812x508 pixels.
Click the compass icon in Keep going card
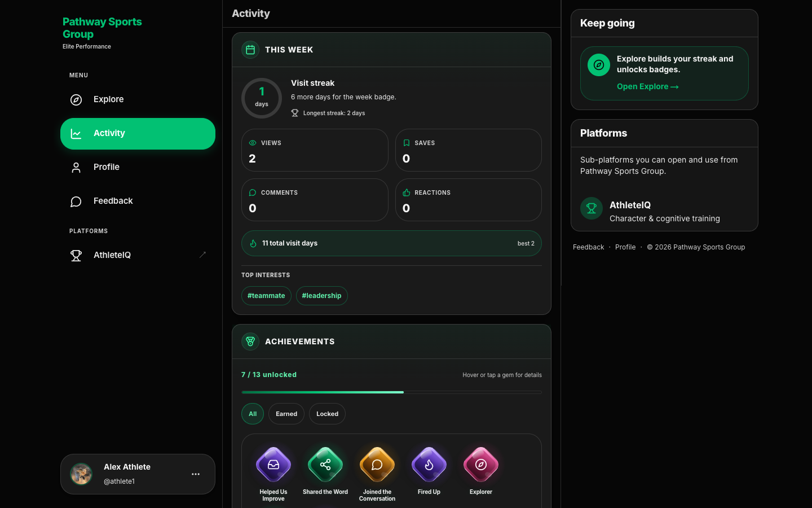(x=599, y=65)
